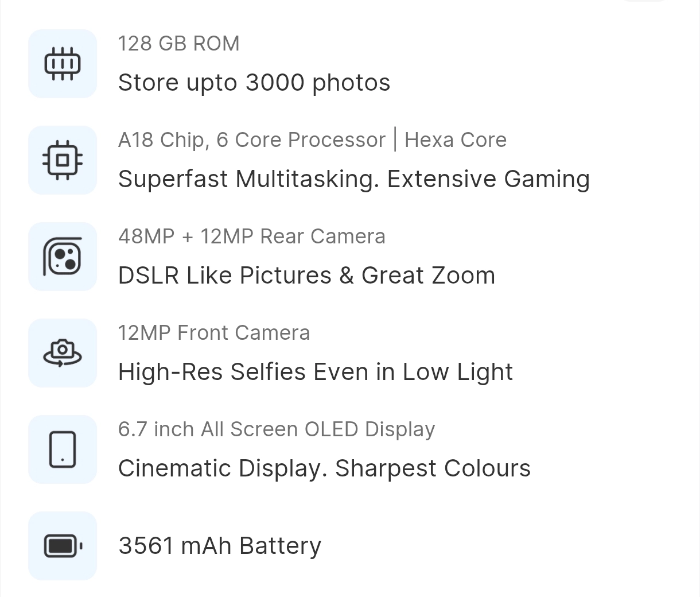The image size is (700, 597).
Task: Select the 128 GB ROM label
Action: click(179, 44)
